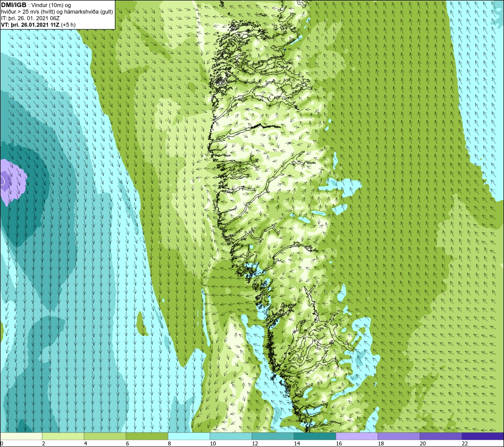Click the legend scale label 4

[x=86, y=443]
